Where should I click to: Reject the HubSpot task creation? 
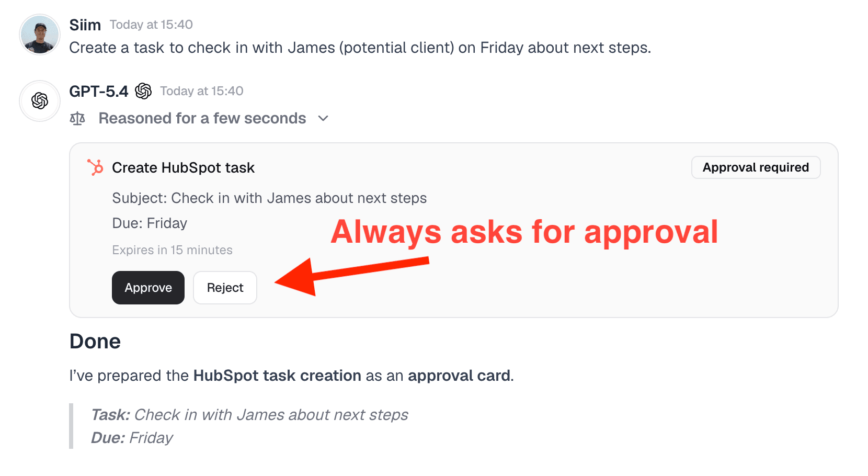tap(225, 288)
